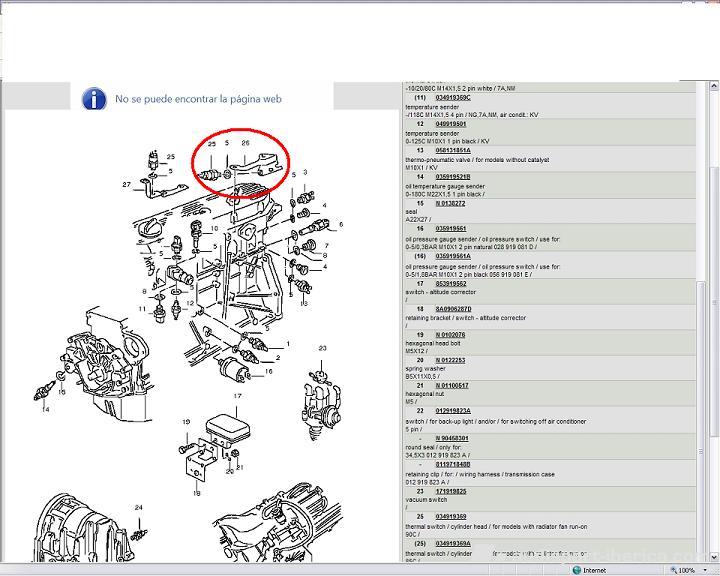Open part number link 171919825

(x=450, y=491)
